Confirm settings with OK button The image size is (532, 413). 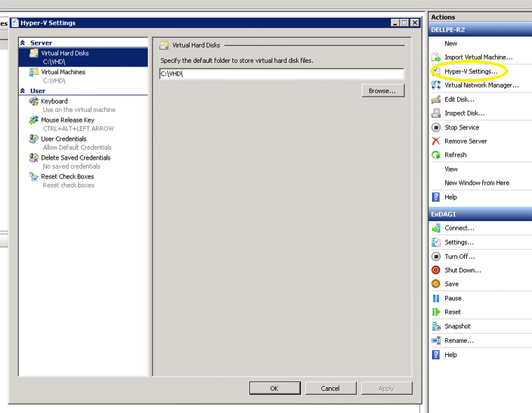coord(274,388)
